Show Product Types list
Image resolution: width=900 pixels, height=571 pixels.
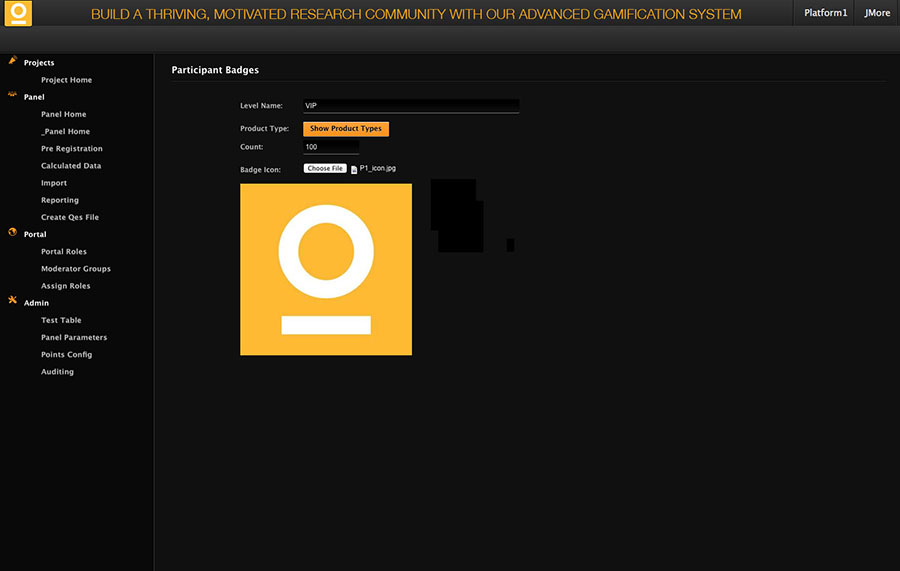tap(345, 129)
